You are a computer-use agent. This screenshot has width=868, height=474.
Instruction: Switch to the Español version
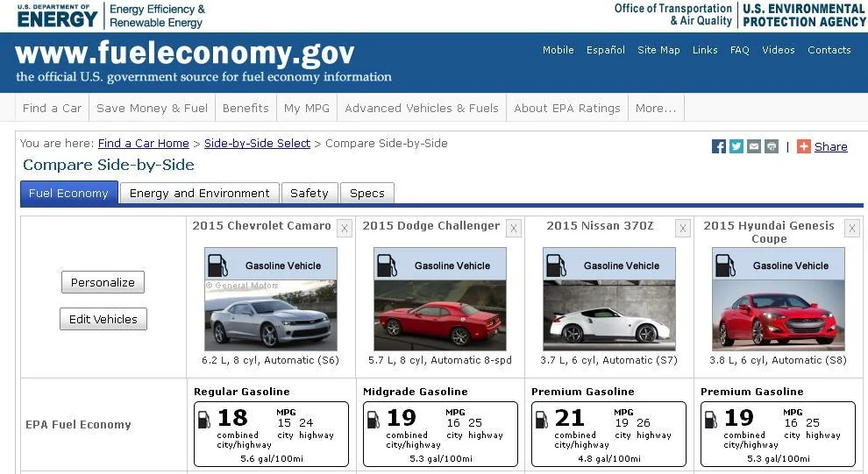pos(606,50)
